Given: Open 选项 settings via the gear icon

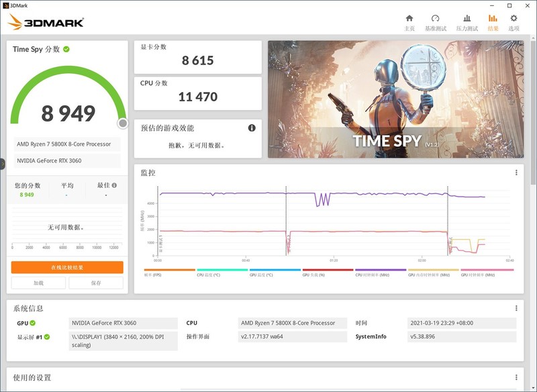Looking at the screenshot, I should pos(513,18).
